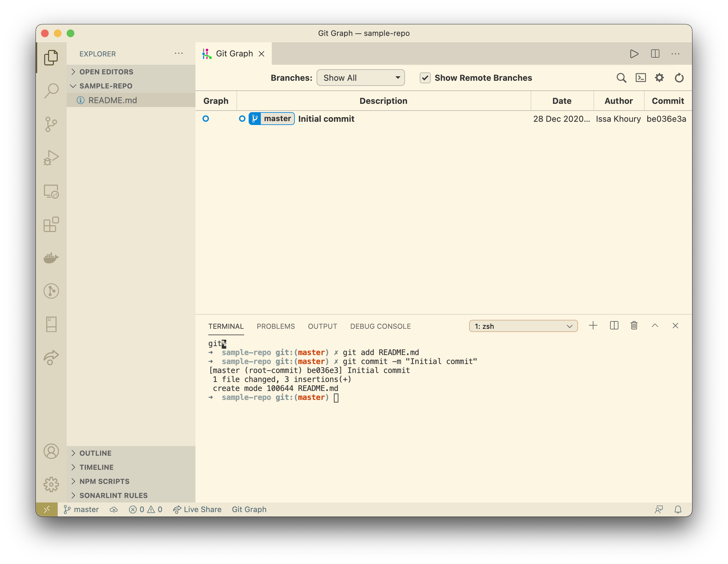The height and width of the screenshot is (564, 728).
Task: Switch to the Terminal panel tab
Action: [x=226, y=326]
